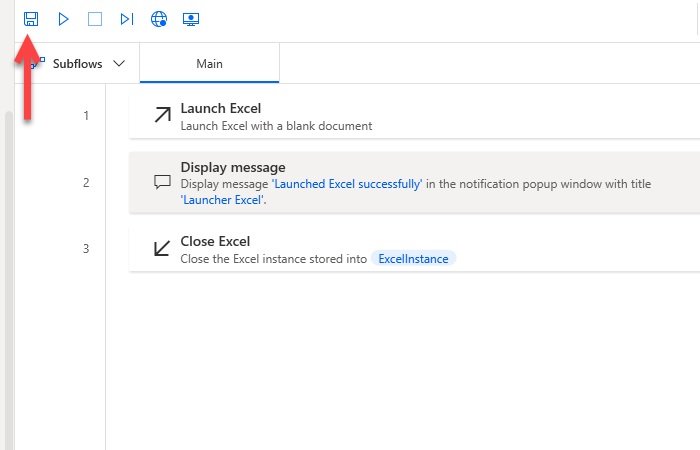The width and height of the screenshot is (700, 450).
Task: Click the Display message speech bubble icon
Action: (161, 182)
